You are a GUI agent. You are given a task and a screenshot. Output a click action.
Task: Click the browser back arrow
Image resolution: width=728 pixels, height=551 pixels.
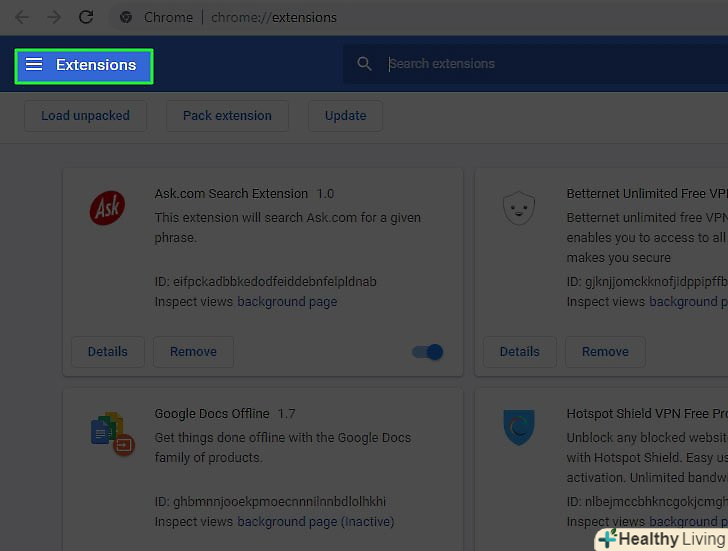pos(22,18)
